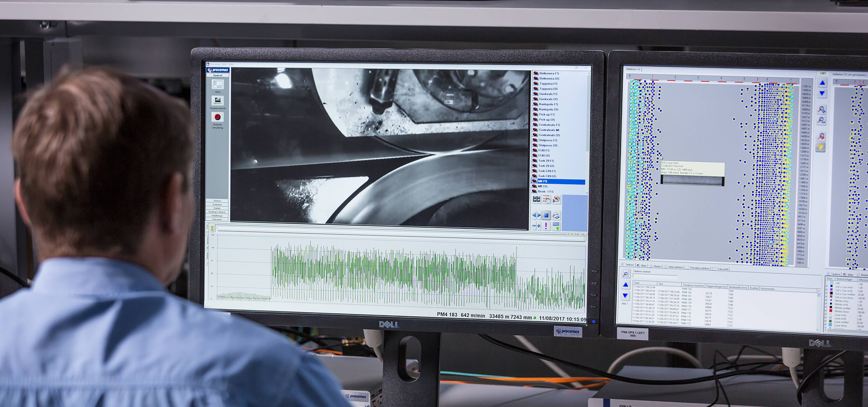
Task: Step to previous frame with left arrow
Action: (534, 215)
